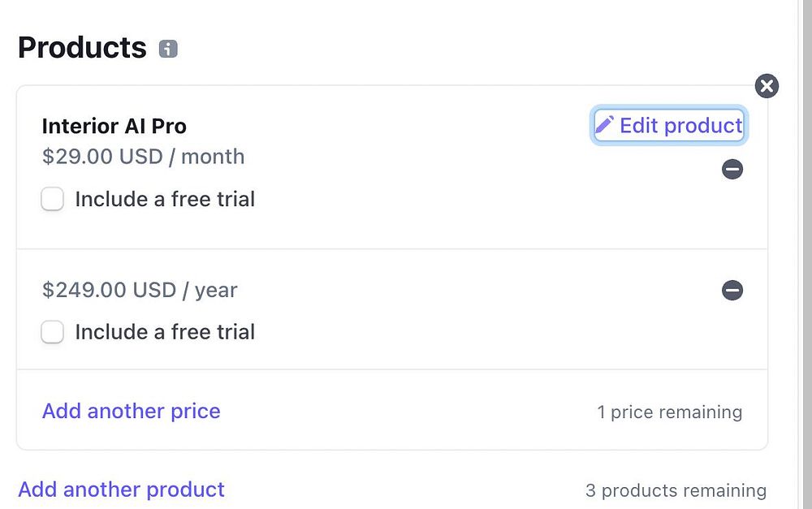Click the $29.00 USD / month price text
This screenshot has height=509, width=812.
coord(143,156)
